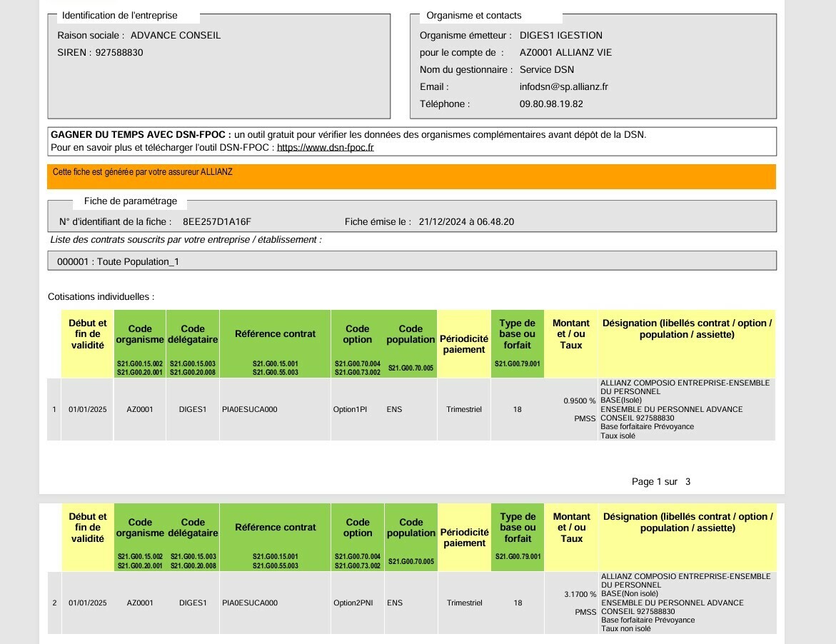This screenshot has height=644, width=836.
Task: Click the Page 1 sur 3 indicator
Action: coord(661,482)
